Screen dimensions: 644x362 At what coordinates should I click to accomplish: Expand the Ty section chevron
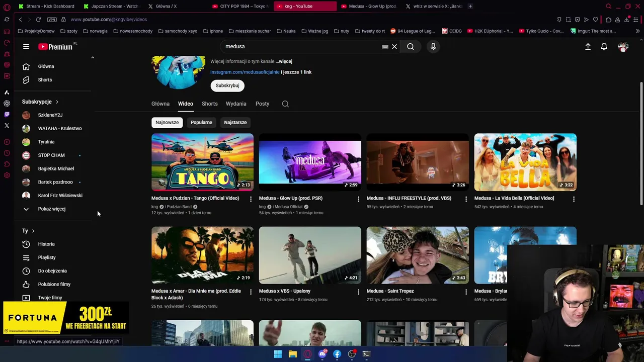tap(33, 231)
